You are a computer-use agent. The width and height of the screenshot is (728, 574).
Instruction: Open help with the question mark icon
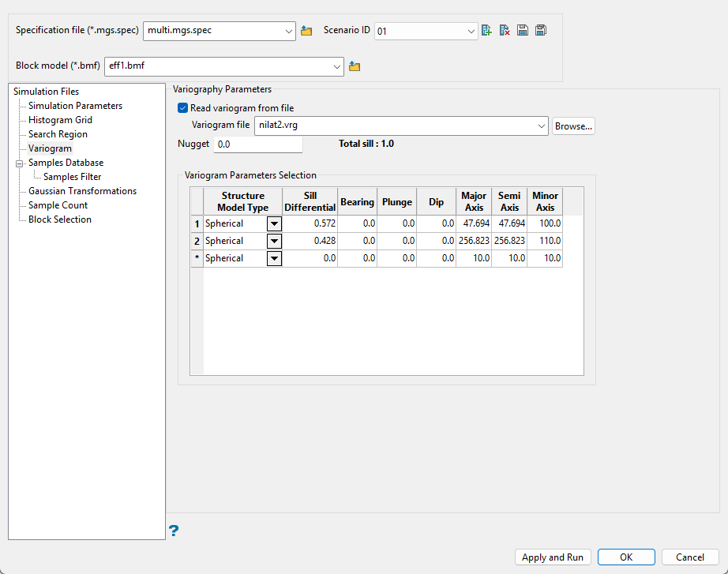(x=174, y=531)
